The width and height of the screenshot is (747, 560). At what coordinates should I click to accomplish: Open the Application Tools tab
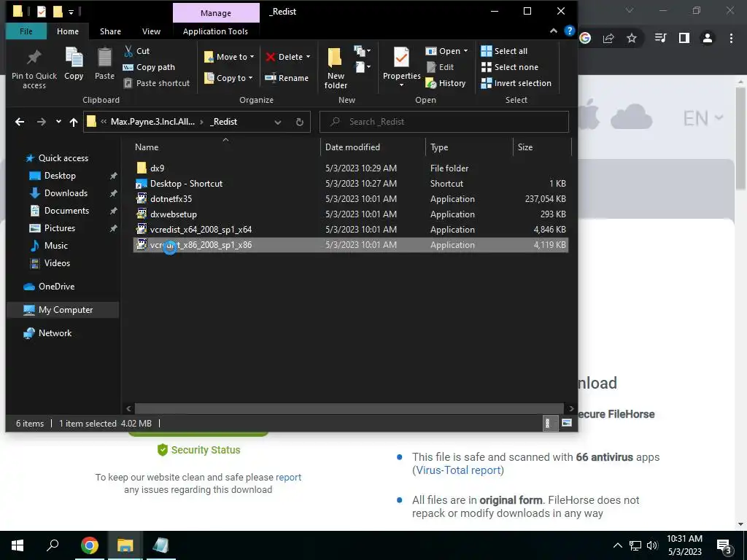coord(215,31)
